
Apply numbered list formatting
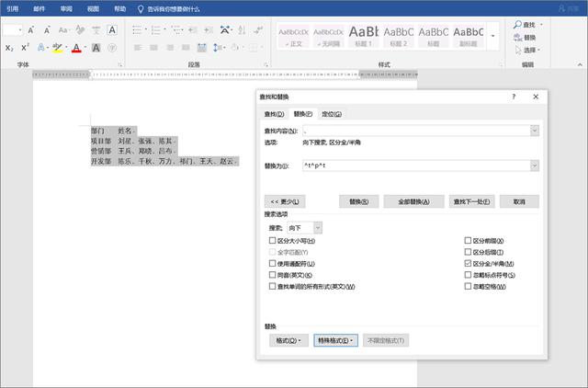pyautogui.click(x=155, y=30)
